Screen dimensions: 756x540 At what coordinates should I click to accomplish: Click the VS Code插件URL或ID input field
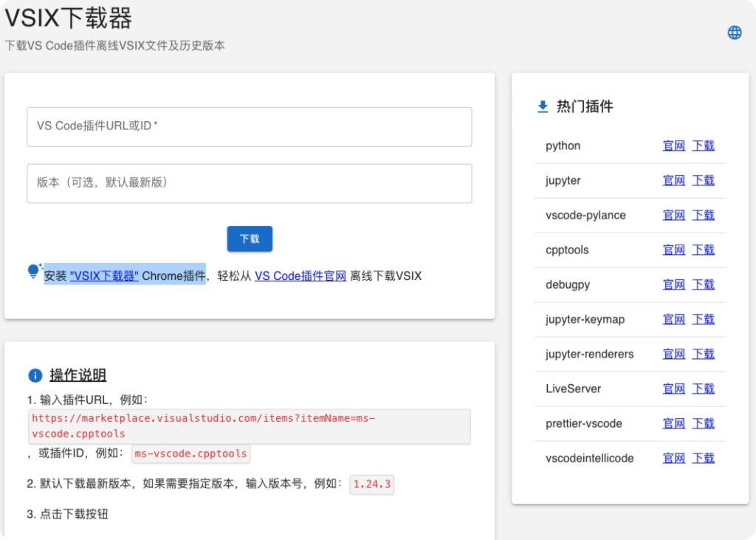[x=250, y=126]
